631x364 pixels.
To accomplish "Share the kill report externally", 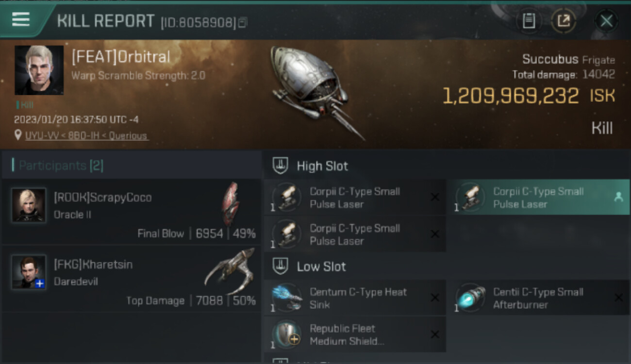I will (x=564, y=21).
